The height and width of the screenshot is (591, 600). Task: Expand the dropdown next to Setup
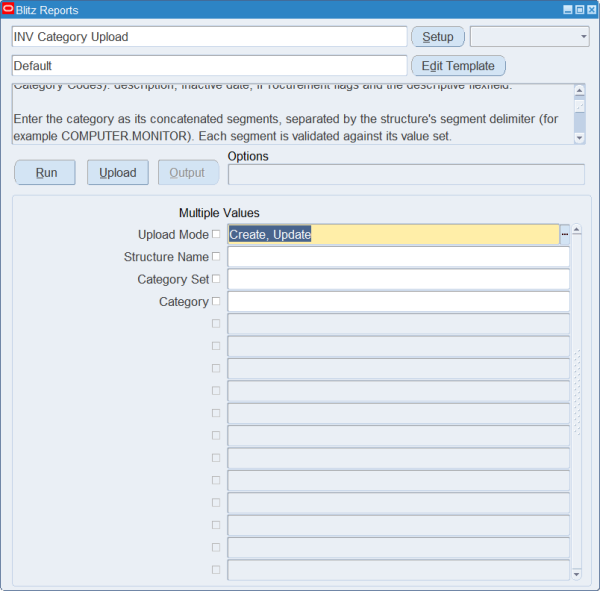click(x=530, y=37)
